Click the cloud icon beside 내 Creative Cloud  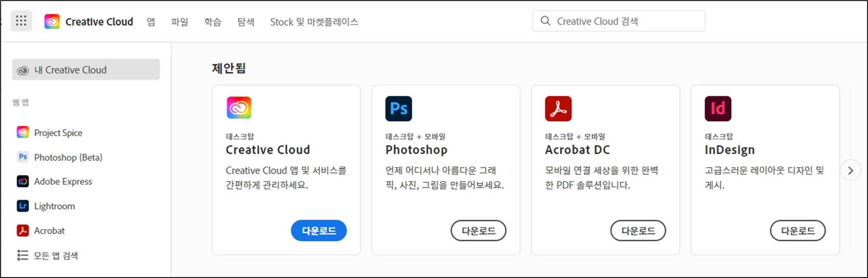pyautogui.click(x=23, y=70)
